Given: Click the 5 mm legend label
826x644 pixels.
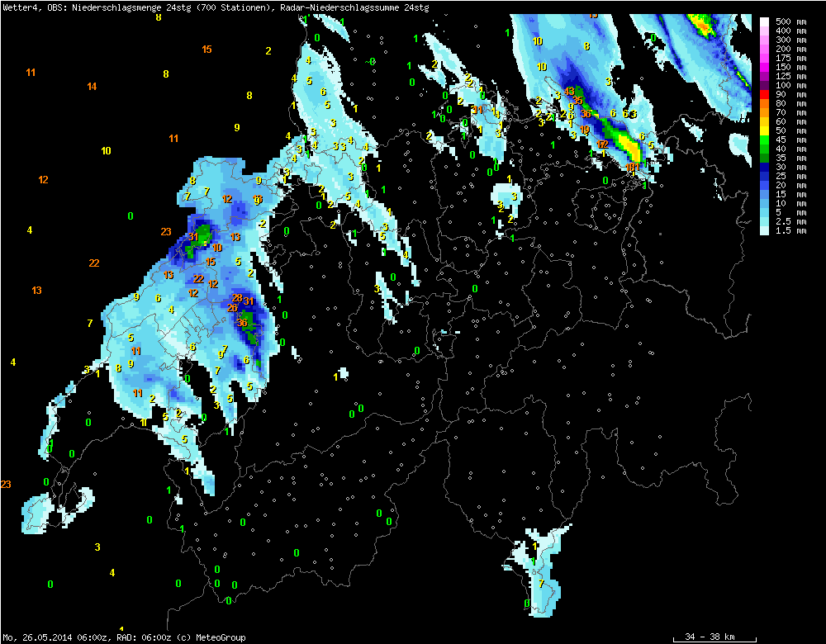Looking at the screenshot, I should [x=790, y=213].
